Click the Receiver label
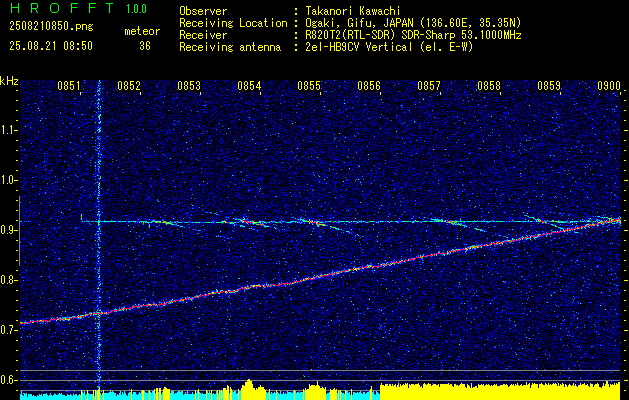Viewport: 629px width, 400px height. tap(203, 36)
